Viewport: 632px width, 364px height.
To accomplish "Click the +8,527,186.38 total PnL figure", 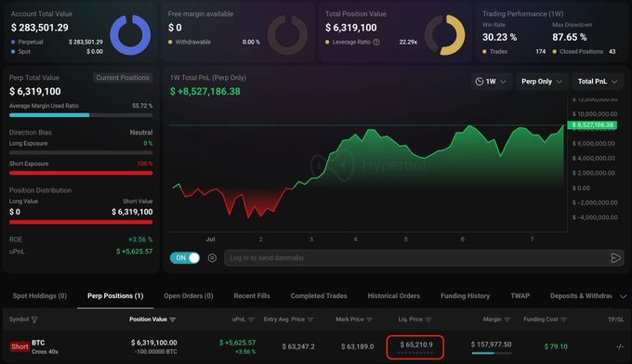I will 205,91.
